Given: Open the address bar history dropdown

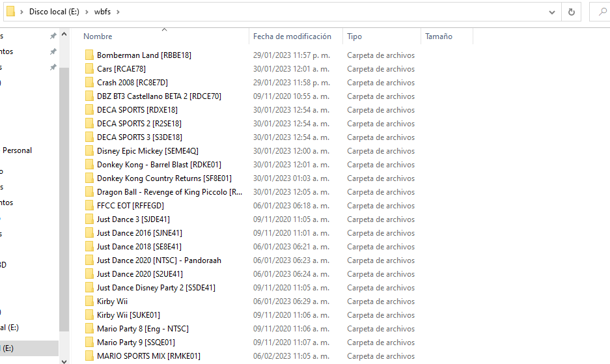Looking at the screenshot, I should (x=551, y=12).
